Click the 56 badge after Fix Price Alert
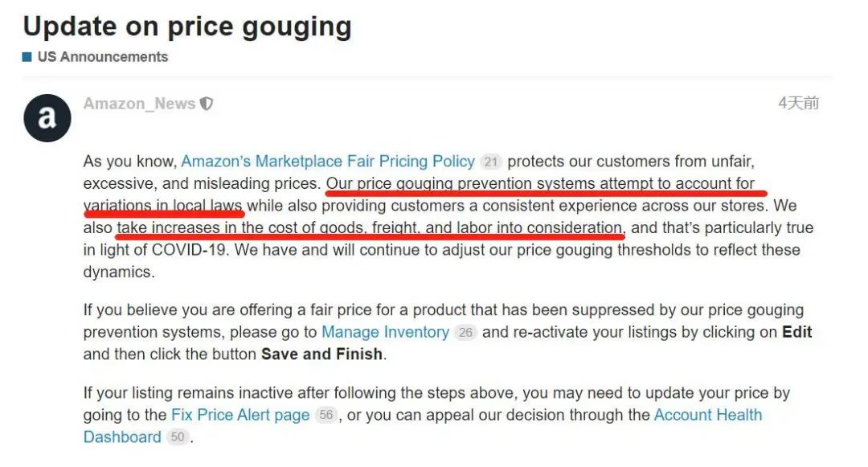Viewport: 868px width, 467px height. click(x=325, y=416)
